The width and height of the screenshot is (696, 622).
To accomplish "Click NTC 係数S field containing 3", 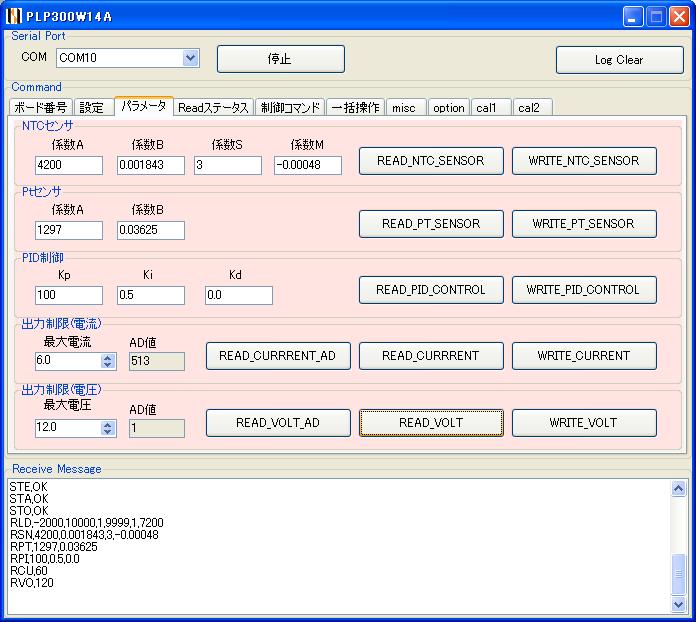I will pos(228,165).
